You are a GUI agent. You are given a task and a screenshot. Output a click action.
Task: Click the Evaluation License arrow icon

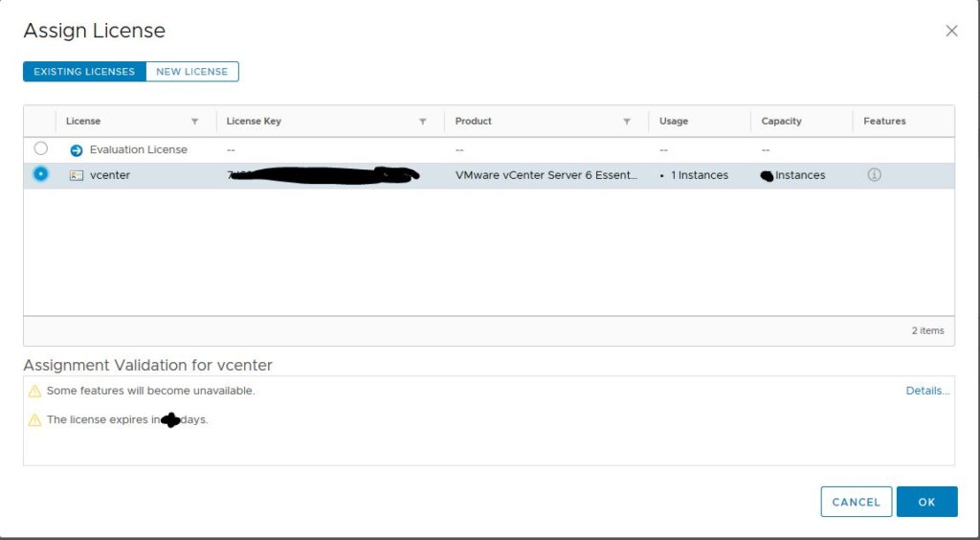pos(77,150)
